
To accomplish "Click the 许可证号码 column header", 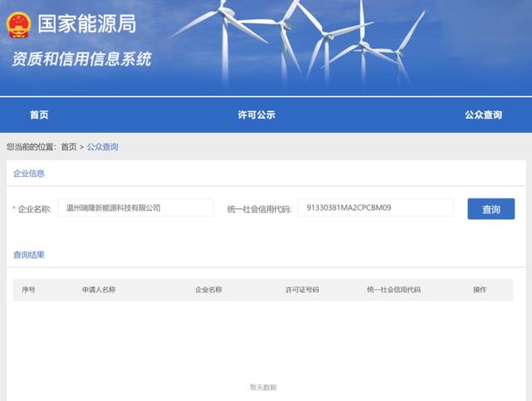I will point(302,290).
